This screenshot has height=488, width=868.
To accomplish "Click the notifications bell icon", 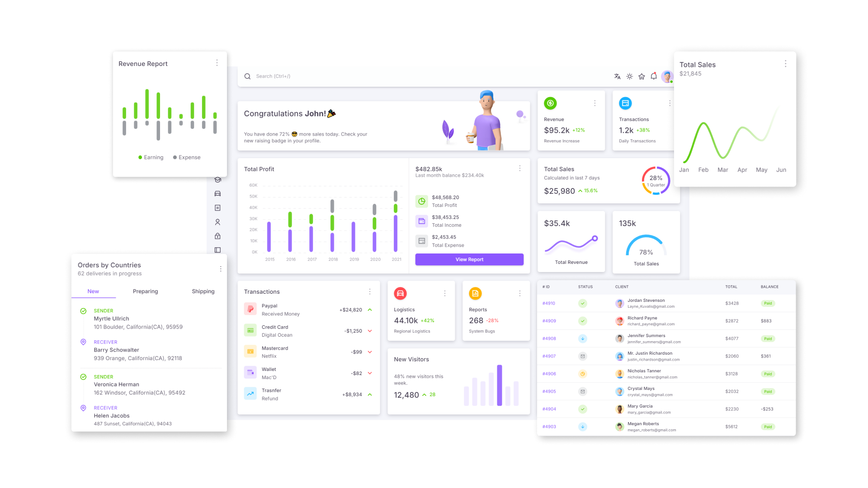I will pos(655,75).
